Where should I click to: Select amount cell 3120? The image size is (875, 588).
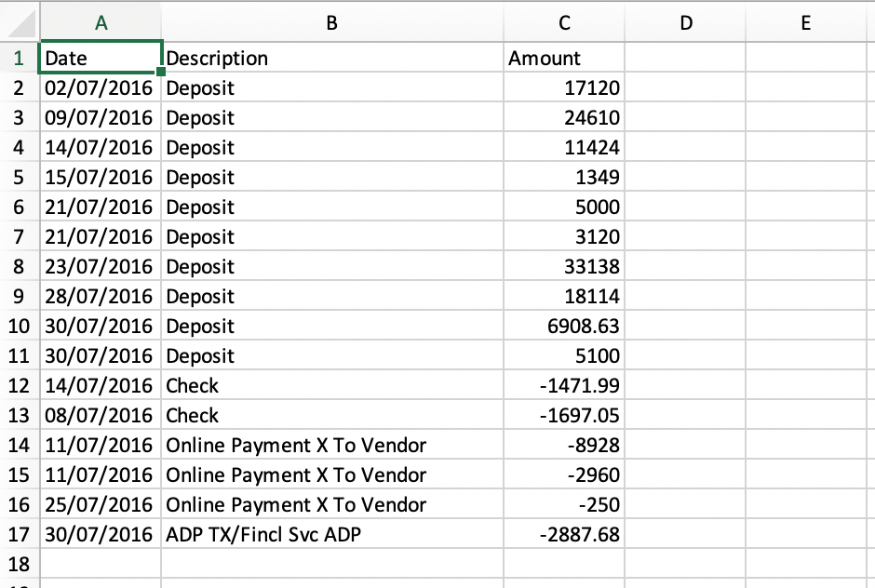click(564, 236)
